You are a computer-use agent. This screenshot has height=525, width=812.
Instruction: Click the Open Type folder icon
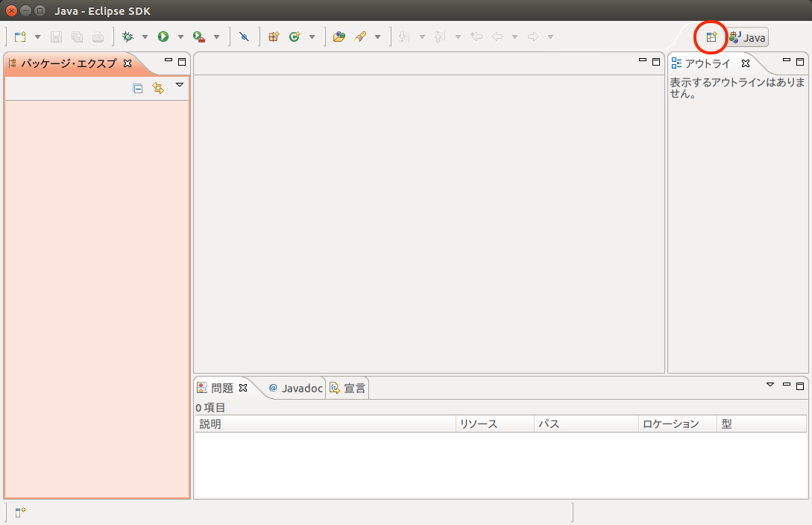[x=339, y=37]
